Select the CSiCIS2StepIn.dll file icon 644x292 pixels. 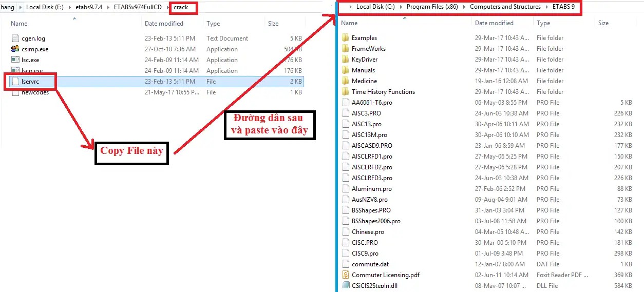click(345, 286)
